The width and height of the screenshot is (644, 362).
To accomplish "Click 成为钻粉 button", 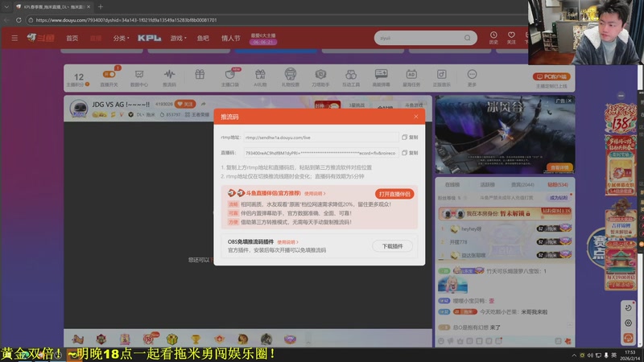I will (x=559, y=198).
